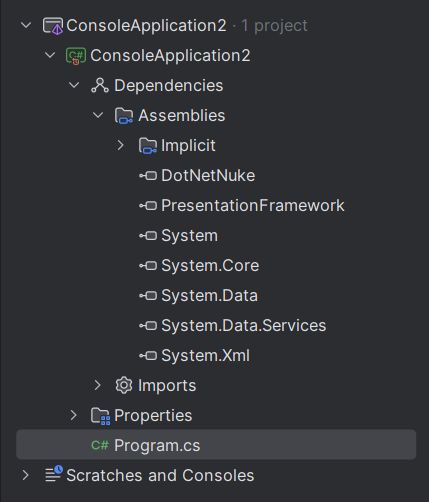Click the C# project icon

tap(76, 56)
